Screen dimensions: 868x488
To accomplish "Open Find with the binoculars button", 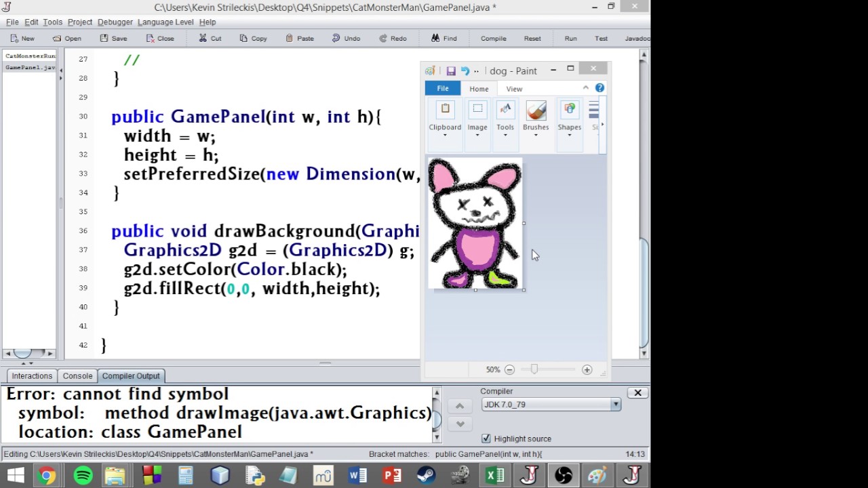I will (x=444, y=39).
